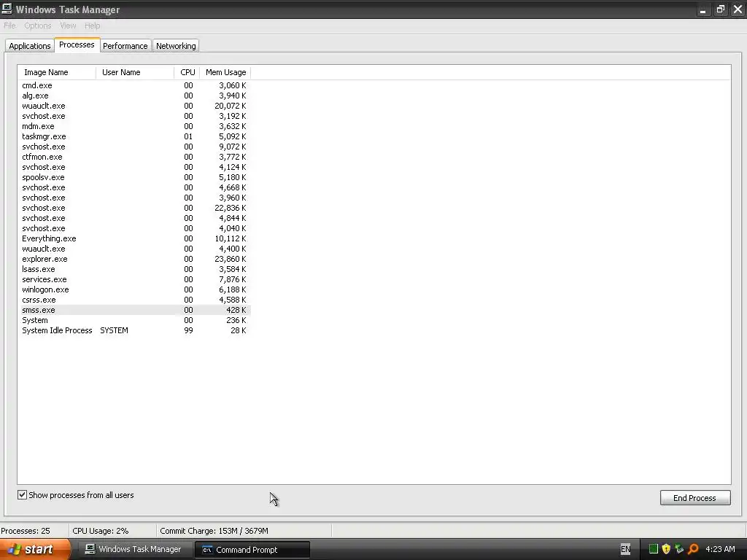
Task: Click the yellow security shield tray icon
Action: pyautogui.click(x=666, y=549)
